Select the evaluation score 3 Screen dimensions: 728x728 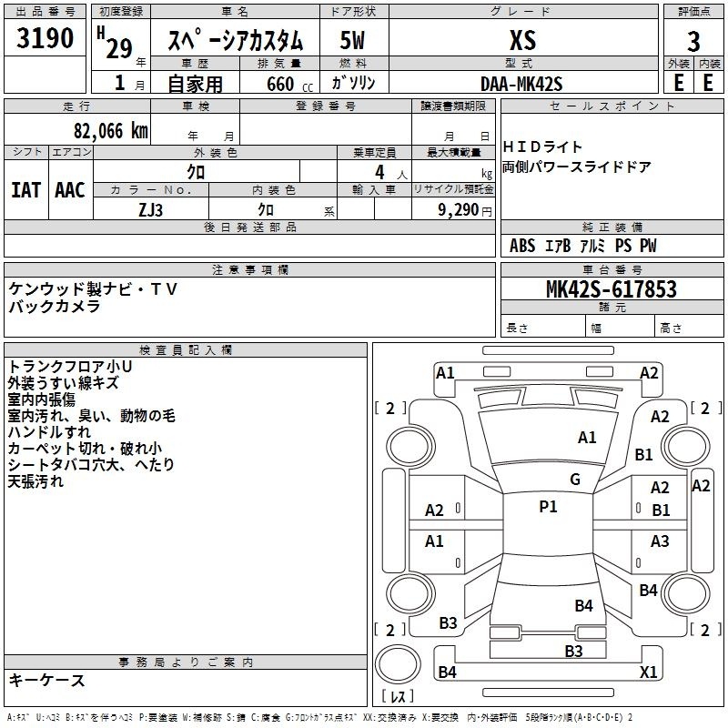693,41
